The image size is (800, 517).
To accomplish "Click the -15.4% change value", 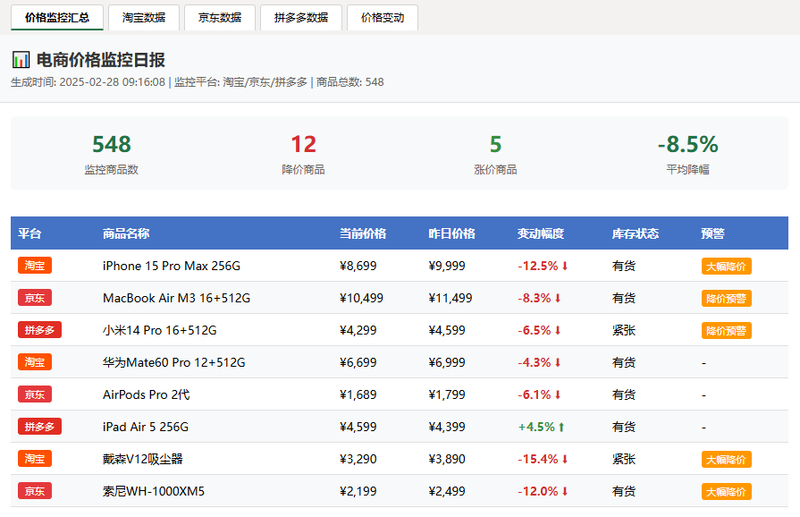I will (x=543, y=459).
